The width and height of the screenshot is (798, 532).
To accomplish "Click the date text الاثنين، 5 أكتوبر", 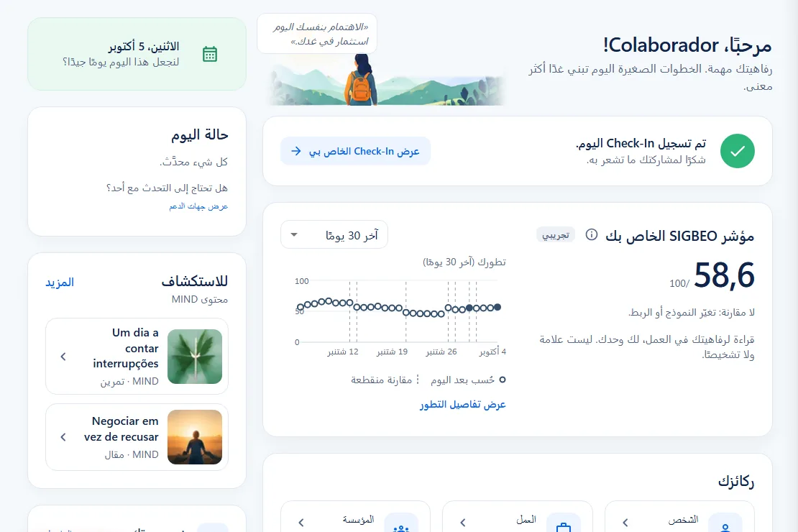I will [144, 46].
